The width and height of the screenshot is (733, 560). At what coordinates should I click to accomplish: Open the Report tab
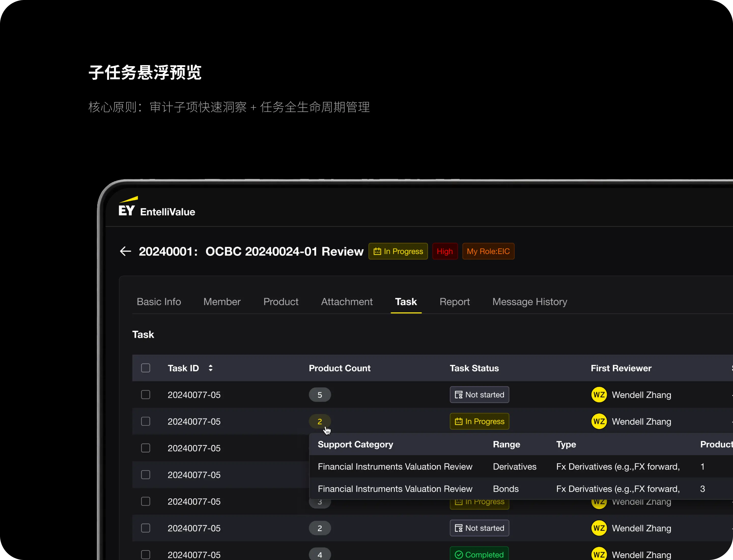pos(455,302)
